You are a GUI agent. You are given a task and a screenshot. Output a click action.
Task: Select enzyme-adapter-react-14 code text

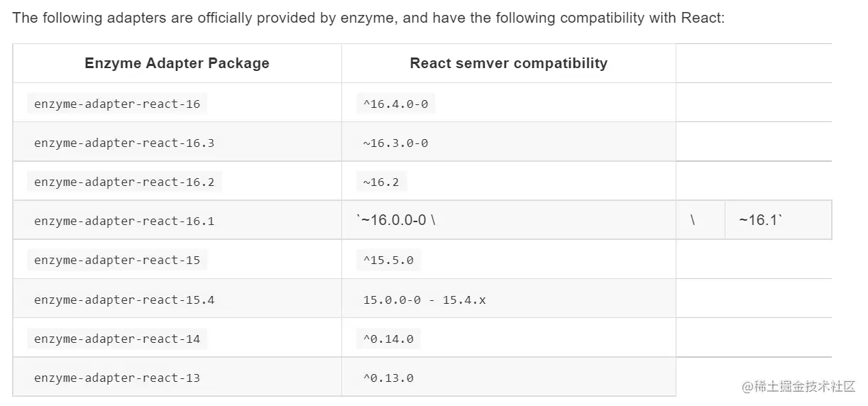(117, 339)
